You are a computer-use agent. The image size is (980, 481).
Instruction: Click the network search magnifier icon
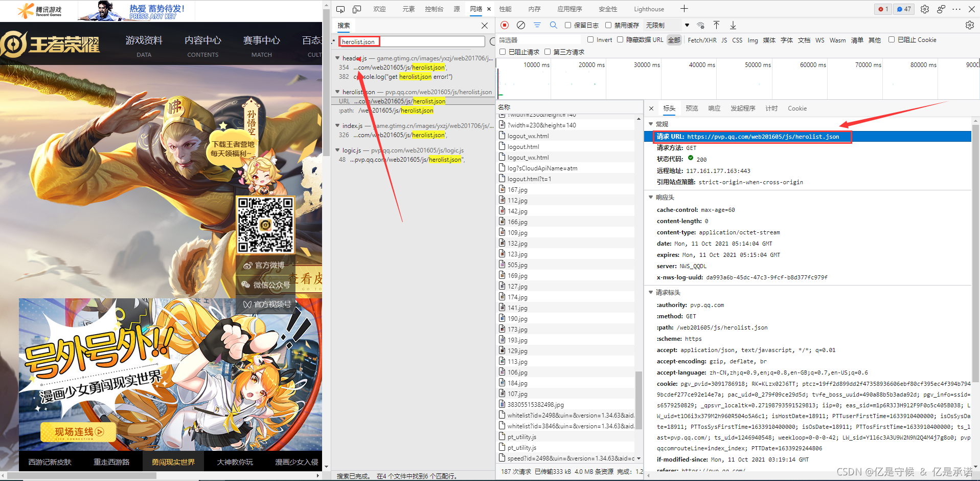click(553, 25)
